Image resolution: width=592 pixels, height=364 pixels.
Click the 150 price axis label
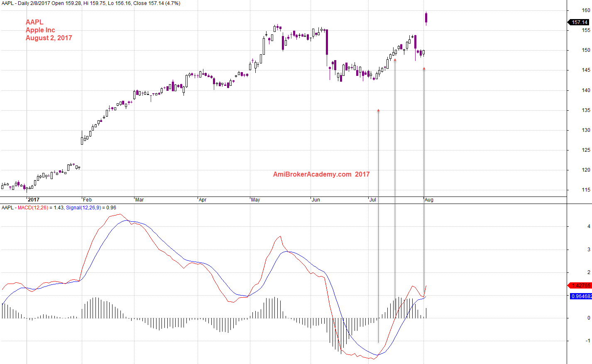(586, 50)
